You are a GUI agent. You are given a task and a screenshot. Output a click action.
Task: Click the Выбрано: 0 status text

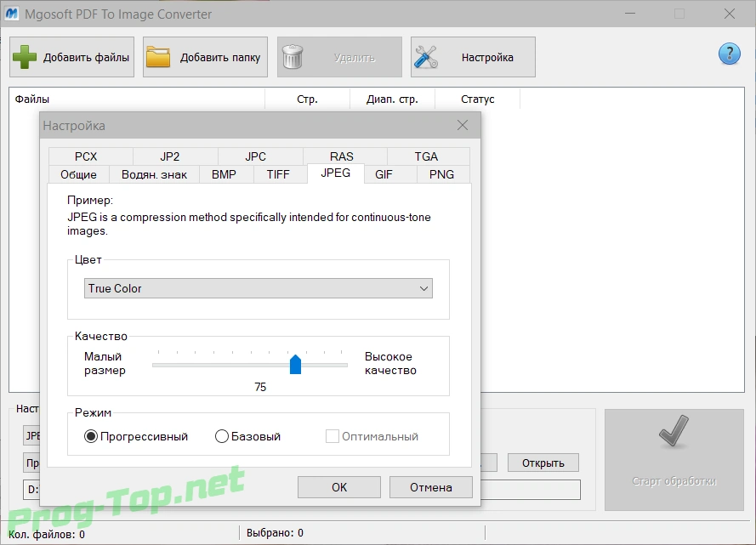coord(275,533)
